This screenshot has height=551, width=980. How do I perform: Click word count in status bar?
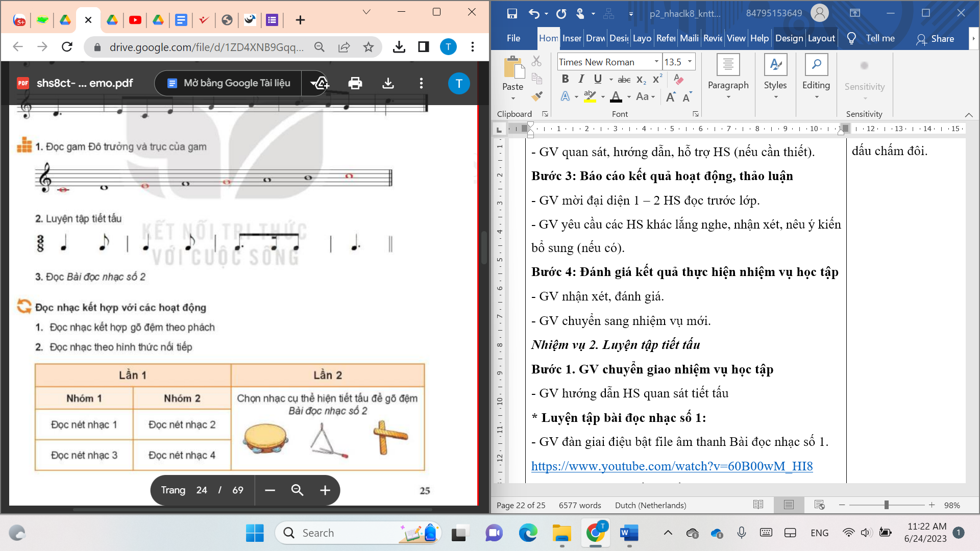[580, 505]
